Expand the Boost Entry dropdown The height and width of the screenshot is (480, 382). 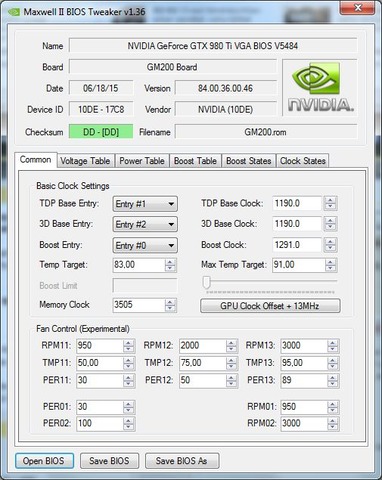pos(145,245)
